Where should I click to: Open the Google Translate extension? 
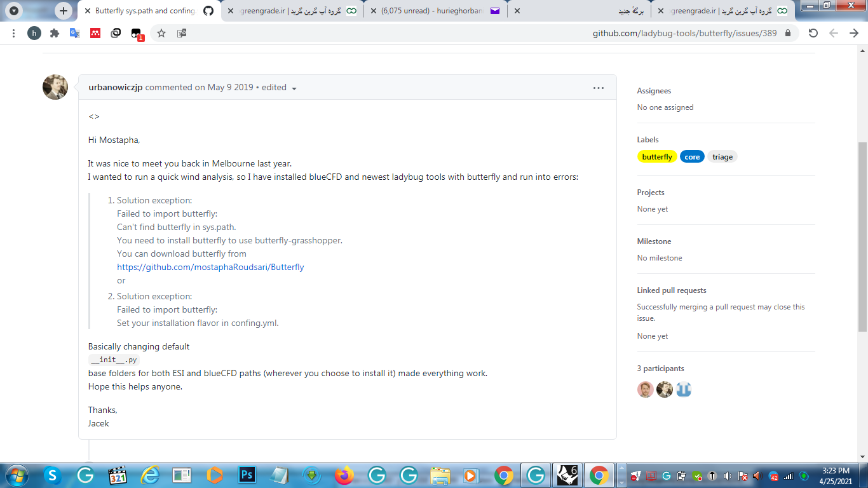pos(75,33)
